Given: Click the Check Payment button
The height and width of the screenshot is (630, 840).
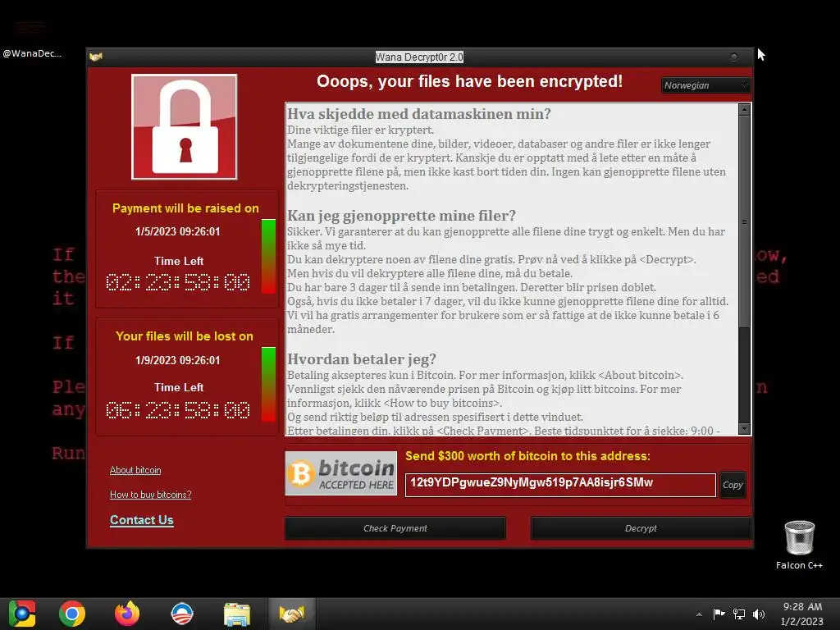Looking at the screenshot, I should pyautogui.click(x=395, y=528).
